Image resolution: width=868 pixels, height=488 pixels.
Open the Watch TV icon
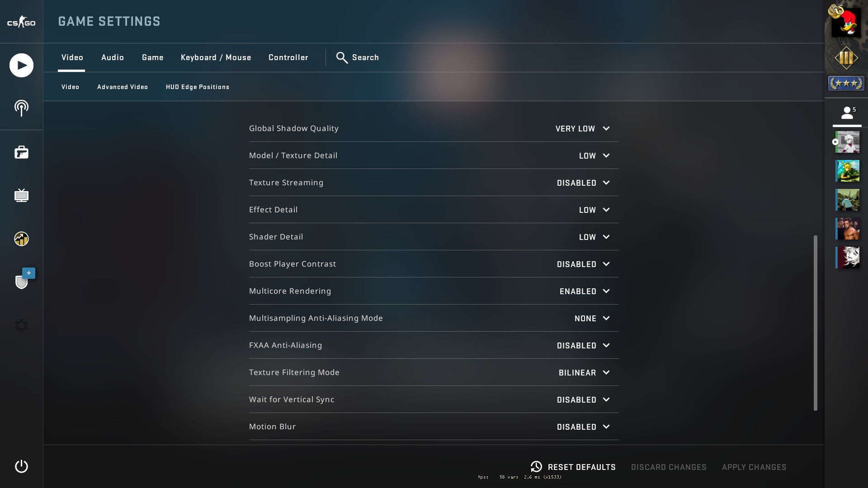point(21,195)
